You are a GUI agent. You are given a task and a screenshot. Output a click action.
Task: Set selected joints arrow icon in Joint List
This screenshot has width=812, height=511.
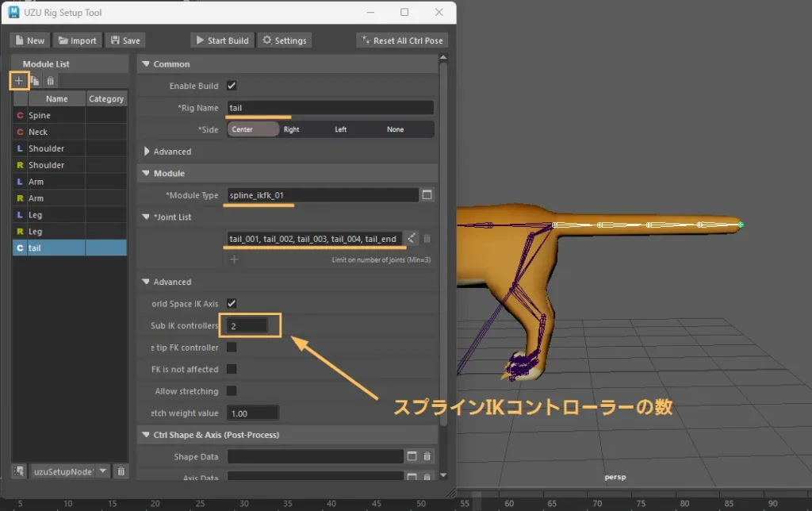coord(412,238)
